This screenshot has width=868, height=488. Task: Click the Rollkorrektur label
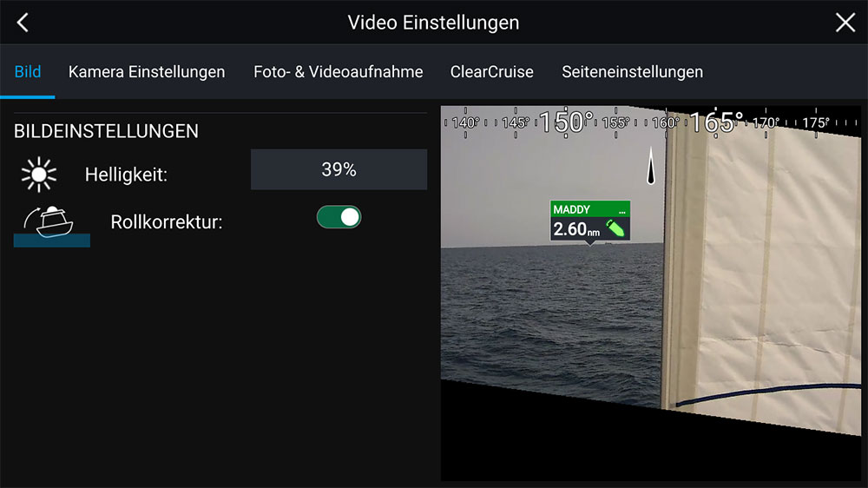(167, 222)
